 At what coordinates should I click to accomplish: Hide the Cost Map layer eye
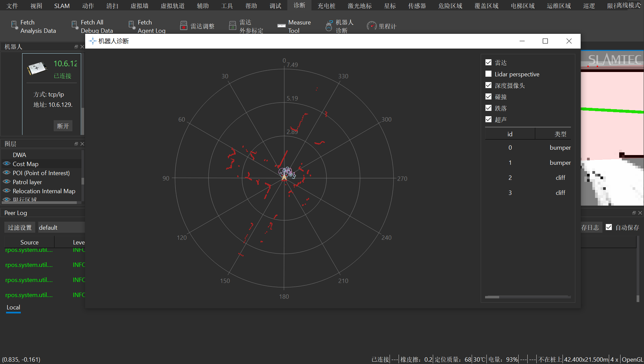click(7, 164)
